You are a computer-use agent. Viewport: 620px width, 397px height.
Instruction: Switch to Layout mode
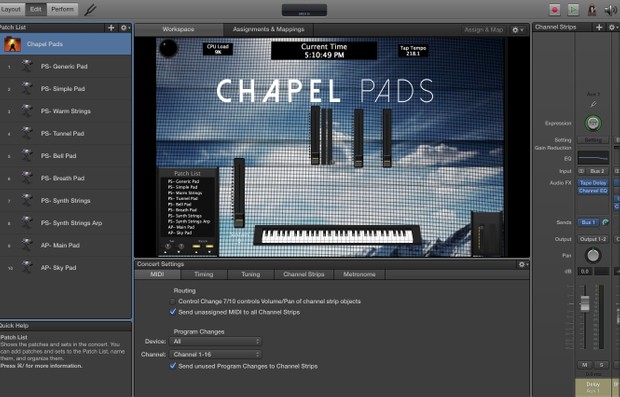pos(11,9)
